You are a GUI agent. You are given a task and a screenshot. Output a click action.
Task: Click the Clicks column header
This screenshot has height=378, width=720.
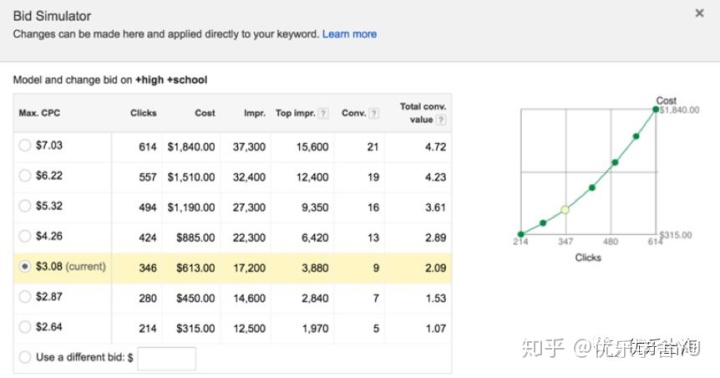pyautogui.click(x=143, y=113)
